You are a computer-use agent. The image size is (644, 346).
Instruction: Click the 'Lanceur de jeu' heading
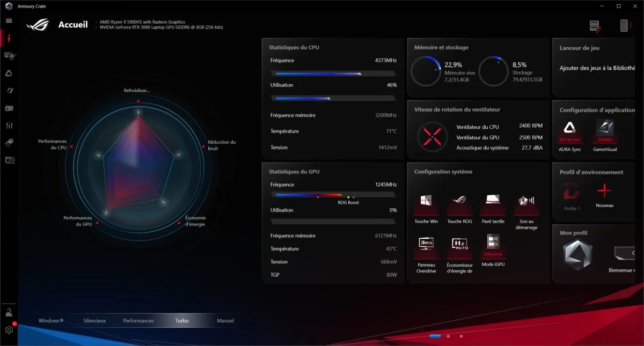(x=580, y=48)
